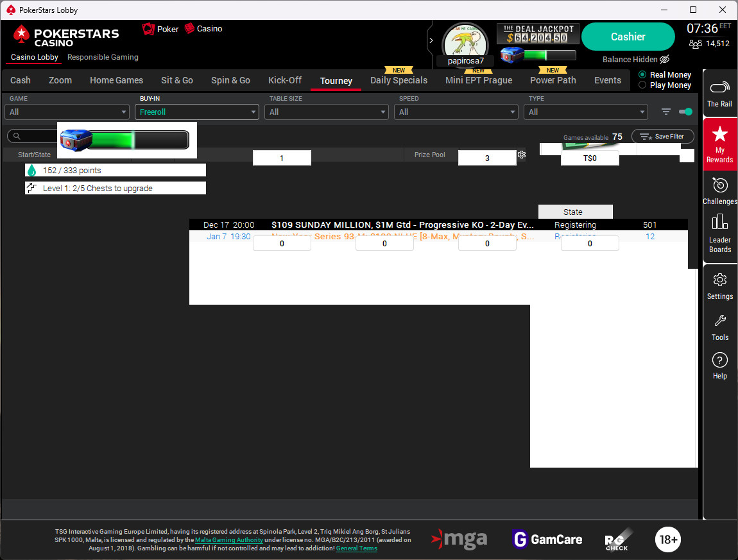Toggle Balance Hidden eye icon

tap(664, 59)
